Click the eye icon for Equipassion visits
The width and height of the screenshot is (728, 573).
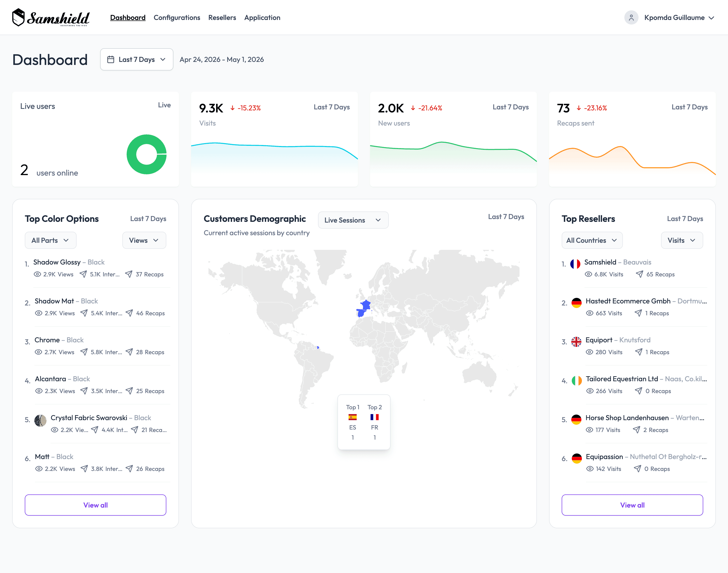click(590, 469)
